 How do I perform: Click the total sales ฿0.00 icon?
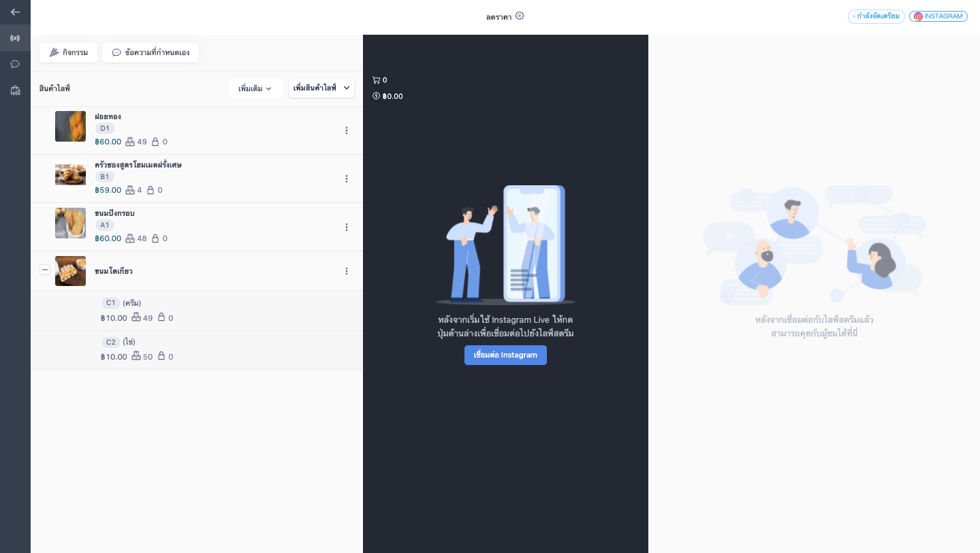point(376,96)
